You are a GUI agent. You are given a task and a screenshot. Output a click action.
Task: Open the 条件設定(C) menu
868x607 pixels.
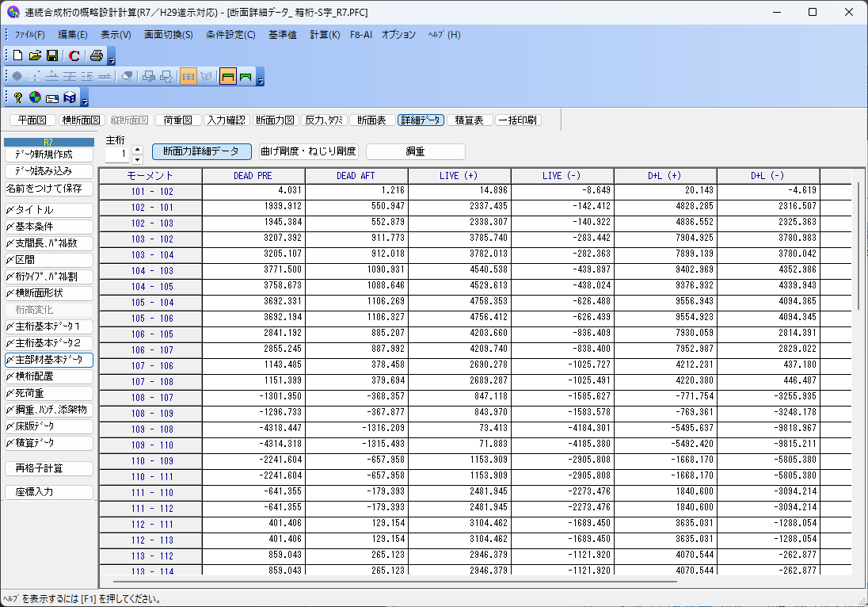pos(230,34)
